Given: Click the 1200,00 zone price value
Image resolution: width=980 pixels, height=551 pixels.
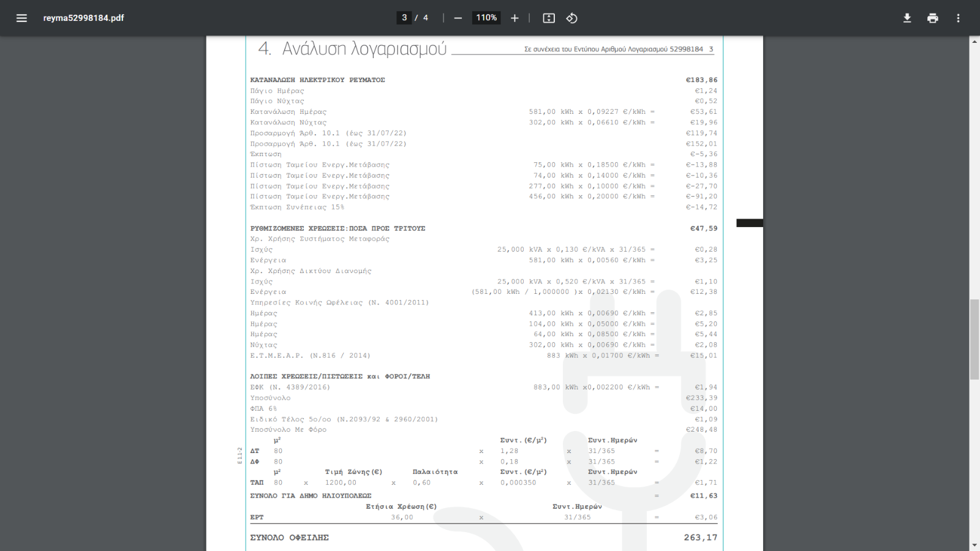Looking at the screenshot, I should coord(341,482).
